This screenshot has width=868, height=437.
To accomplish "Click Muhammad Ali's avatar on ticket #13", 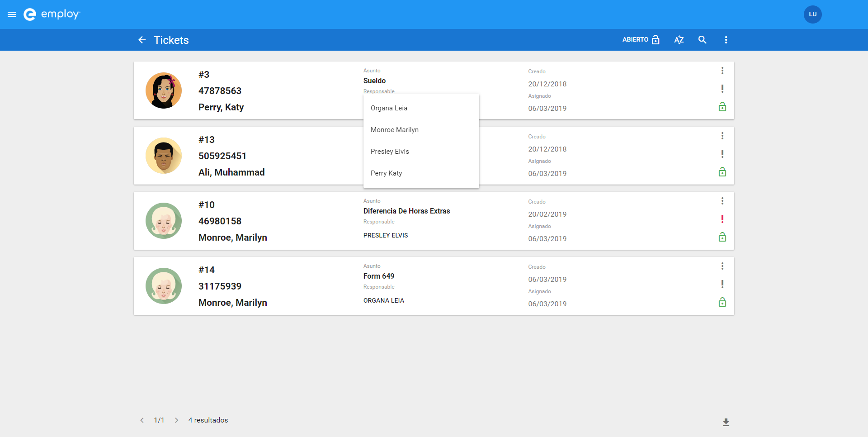I will click(164, 156).
